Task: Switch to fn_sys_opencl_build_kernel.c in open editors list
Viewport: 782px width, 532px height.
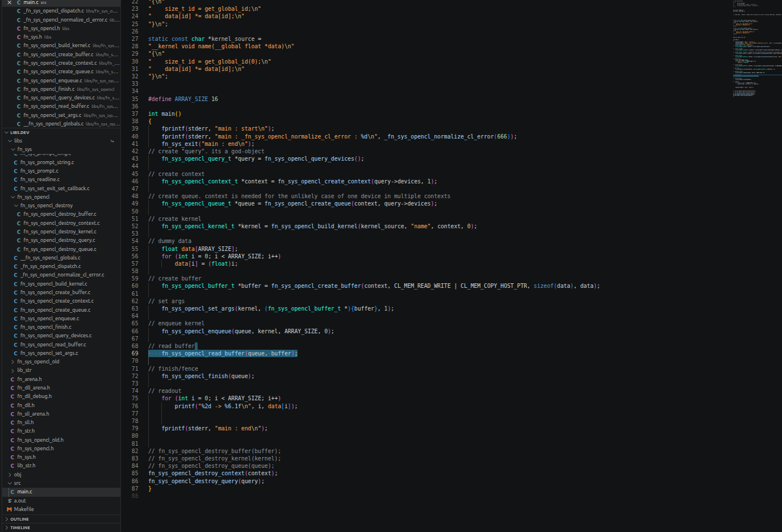Action: 60,45
